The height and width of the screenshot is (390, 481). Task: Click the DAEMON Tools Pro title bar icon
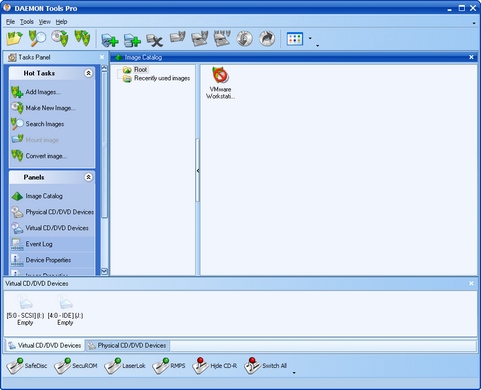pyautogui.click(x=7, y=8)
